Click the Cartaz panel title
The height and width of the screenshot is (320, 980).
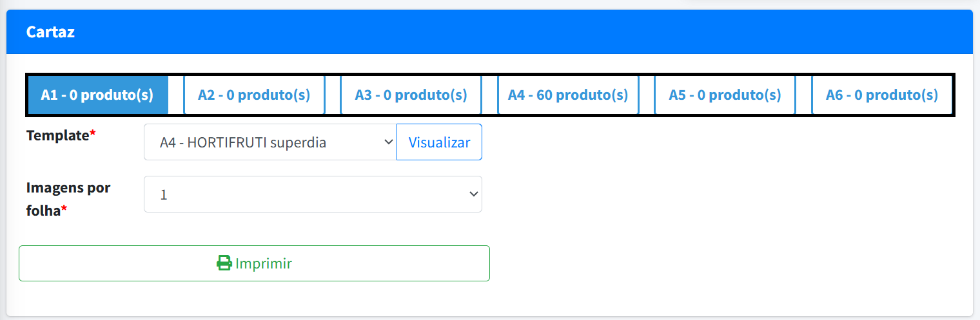coord(50,32)
